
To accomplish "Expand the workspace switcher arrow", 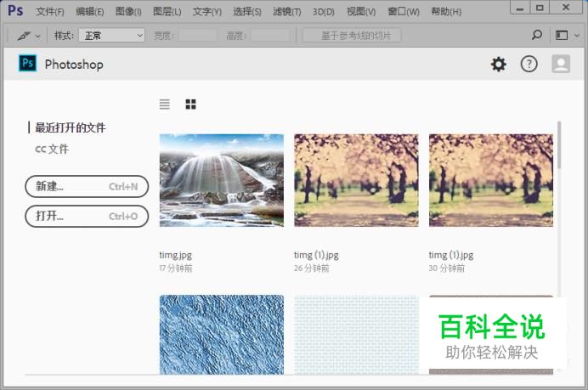I will pos(577,36).
